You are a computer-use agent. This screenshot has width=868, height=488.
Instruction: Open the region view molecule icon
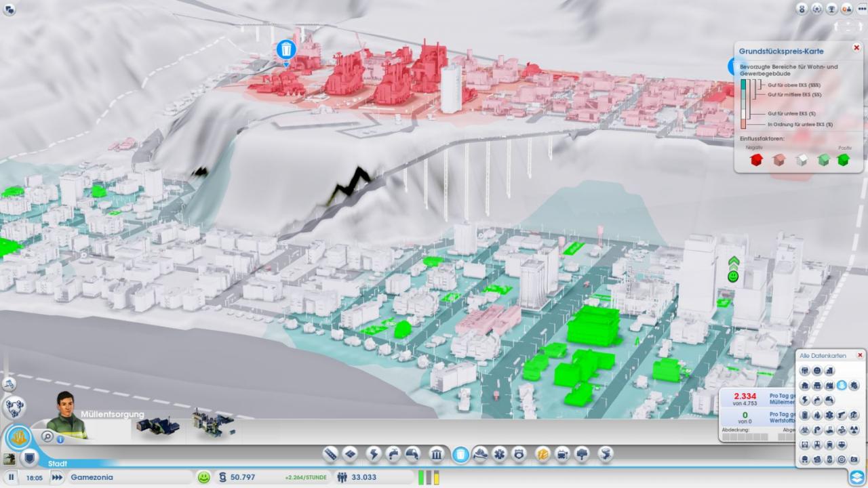(14, 407)
